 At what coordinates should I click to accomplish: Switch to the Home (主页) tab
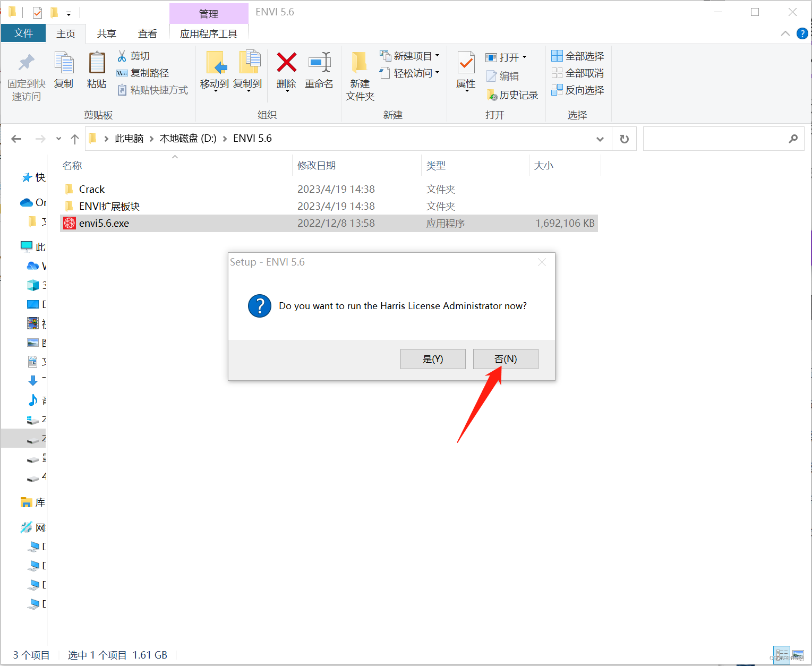tap(66, 33)
